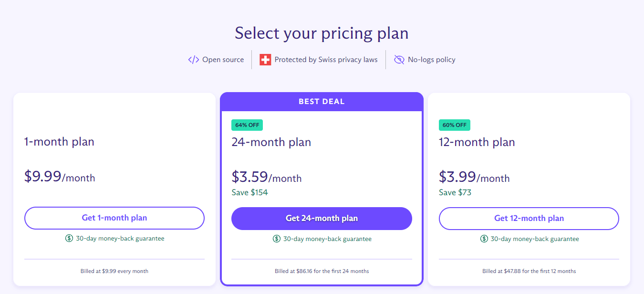This screenshot has height=294, width=644.
Task: Click dollar icon under 24-month plan button
Action: (277, 239)
